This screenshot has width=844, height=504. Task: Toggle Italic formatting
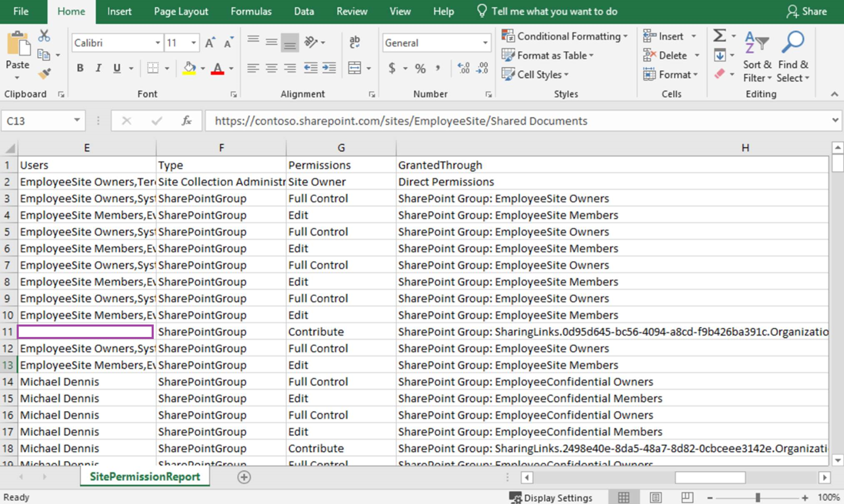pos(98,68)
